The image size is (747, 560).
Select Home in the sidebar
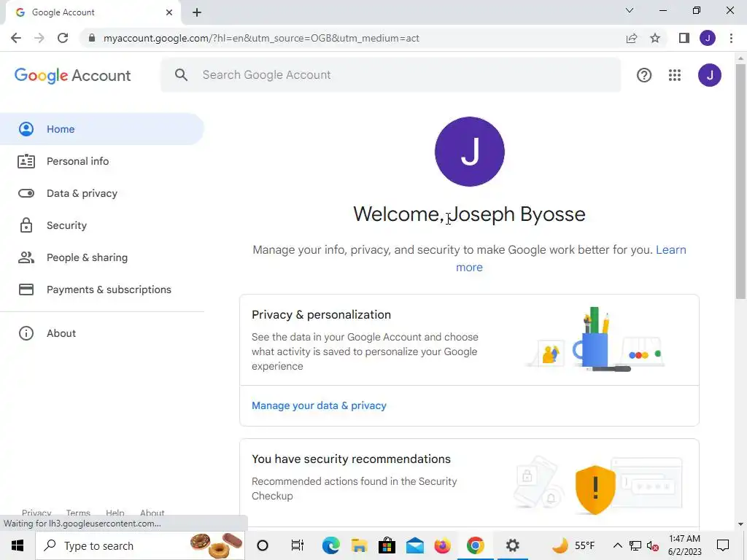[102, 129]
